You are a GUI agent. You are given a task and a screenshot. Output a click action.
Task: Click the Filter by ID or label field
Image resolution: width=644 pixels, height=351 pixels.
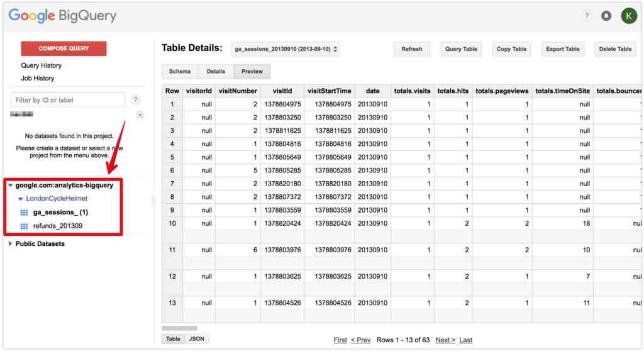[x=68, y=100]
